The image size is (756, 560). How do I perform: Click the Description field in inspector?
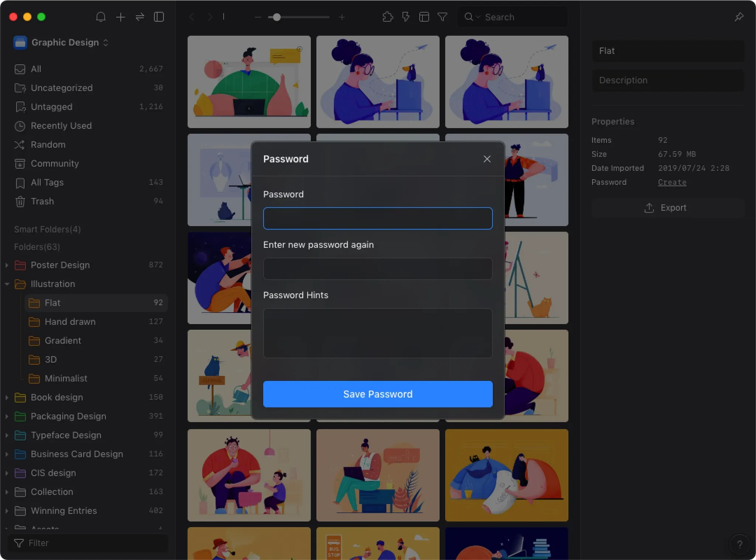(668, 80)
